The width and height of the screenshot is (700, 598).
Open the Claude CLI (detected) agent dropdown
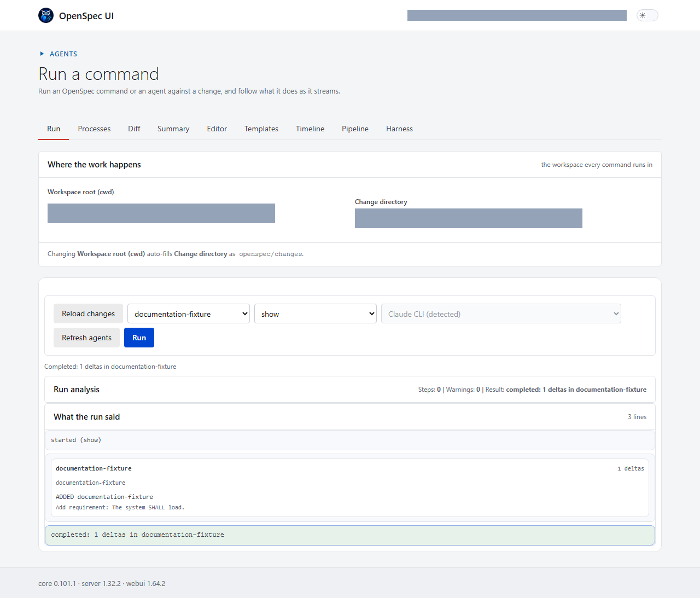tap(501, 313)
